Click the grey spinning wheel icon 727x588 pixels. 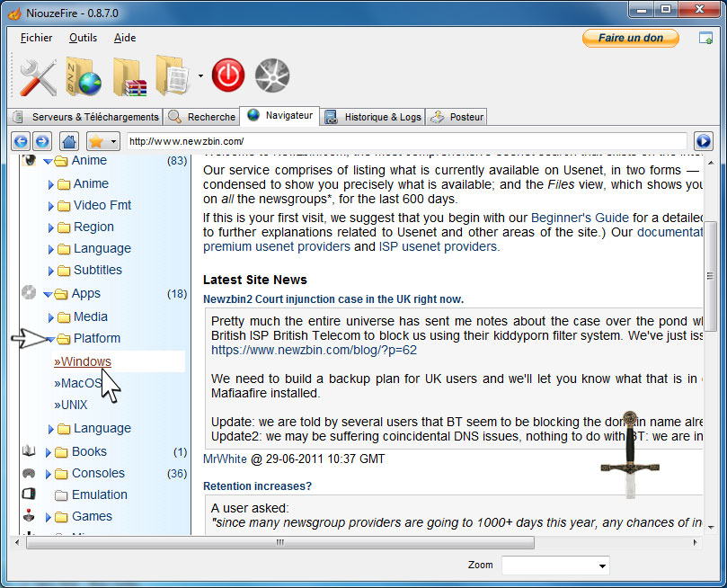[x=272, y=76]
